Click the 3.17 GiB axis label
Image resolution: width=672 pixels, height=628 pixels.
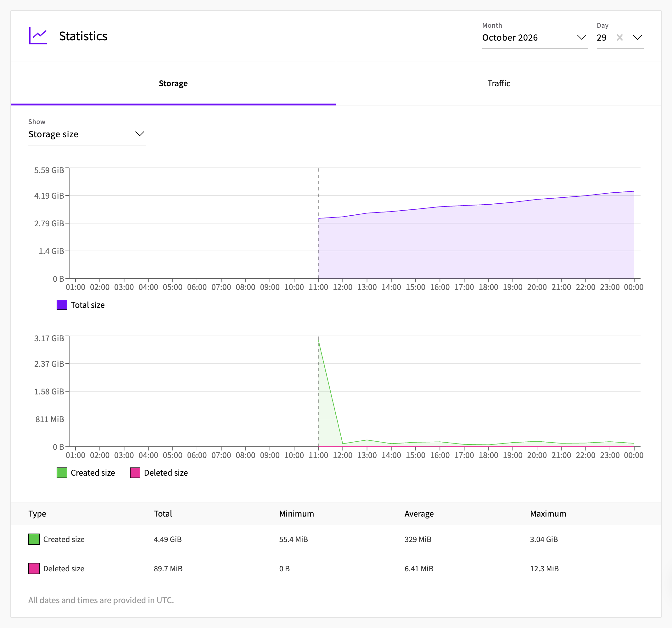(49, 338)
